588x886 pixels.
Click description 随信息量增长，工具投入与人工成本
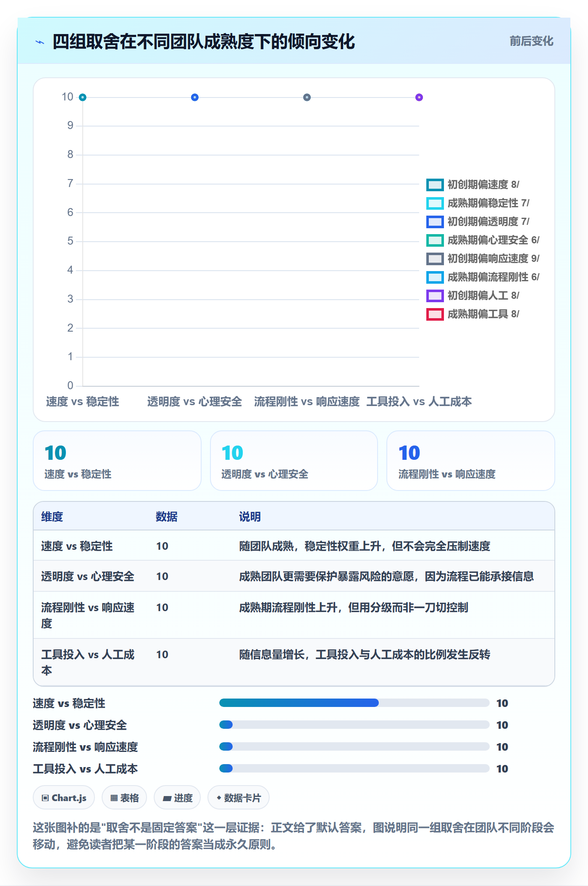coord(365,654)
